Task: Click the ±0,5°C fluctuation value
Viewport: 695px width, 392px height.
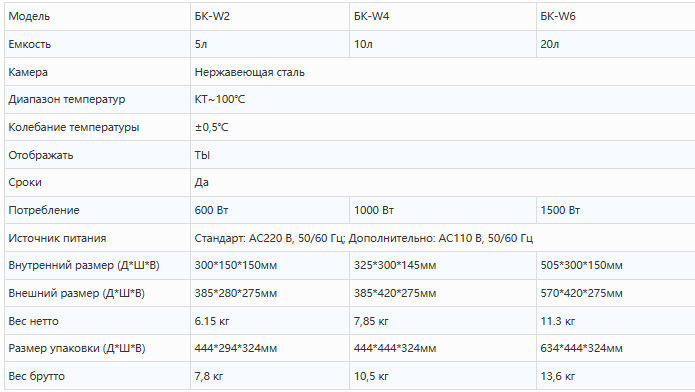Action: (211, 127)
